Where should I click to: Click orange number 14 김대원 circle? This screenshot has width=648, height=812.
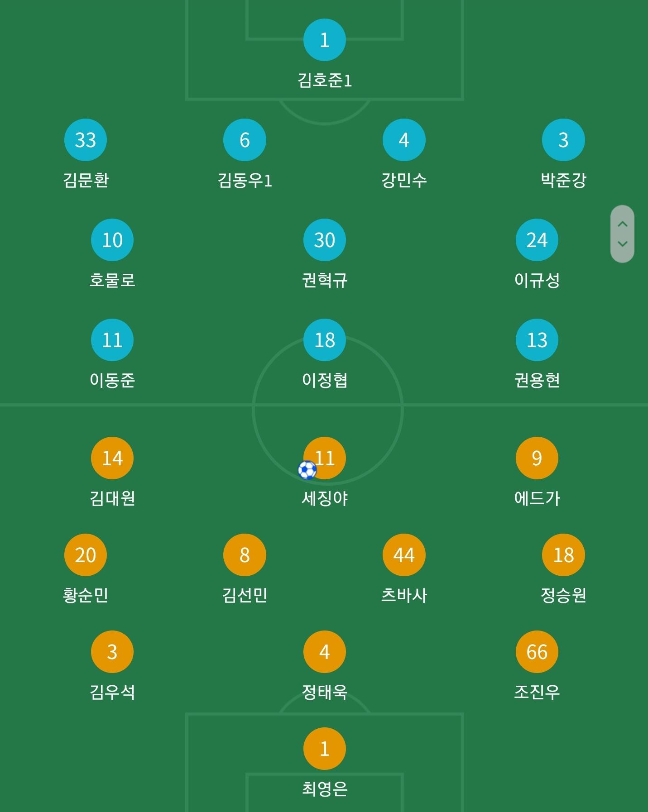112,458
